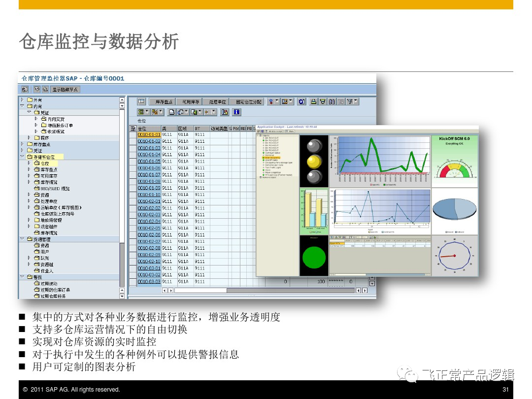Image resolution: width=532 pixels, height=399 pixels.
Task: Select row 0010-01-05 using its row selector box
Action: pos(133,162)
